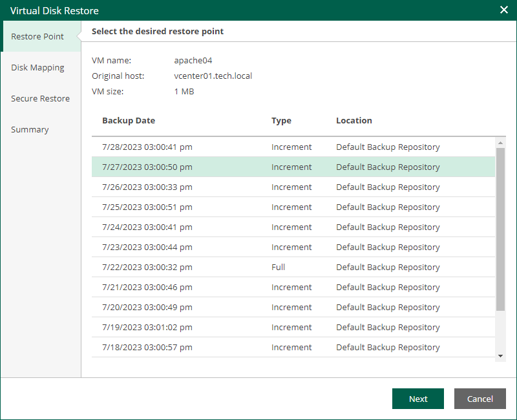Select the Restore Point step
The height and width of the screenshot is (420, 517).
37,37
